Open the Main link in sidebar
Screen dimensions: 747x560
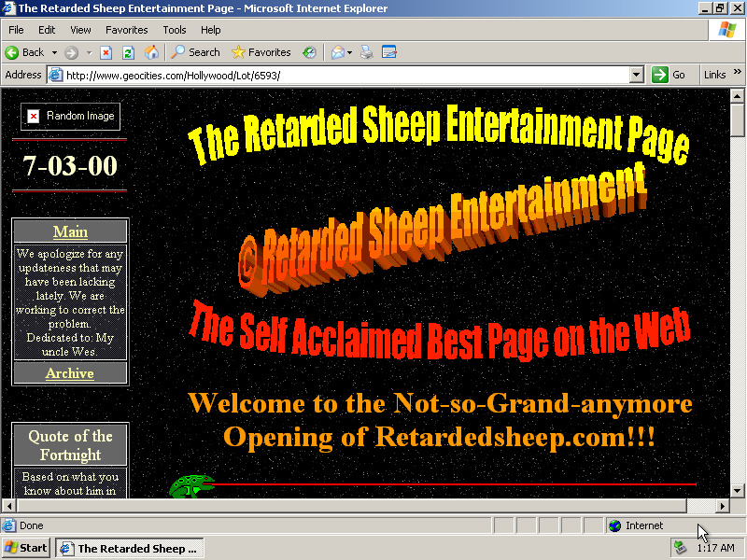(71, 231)
